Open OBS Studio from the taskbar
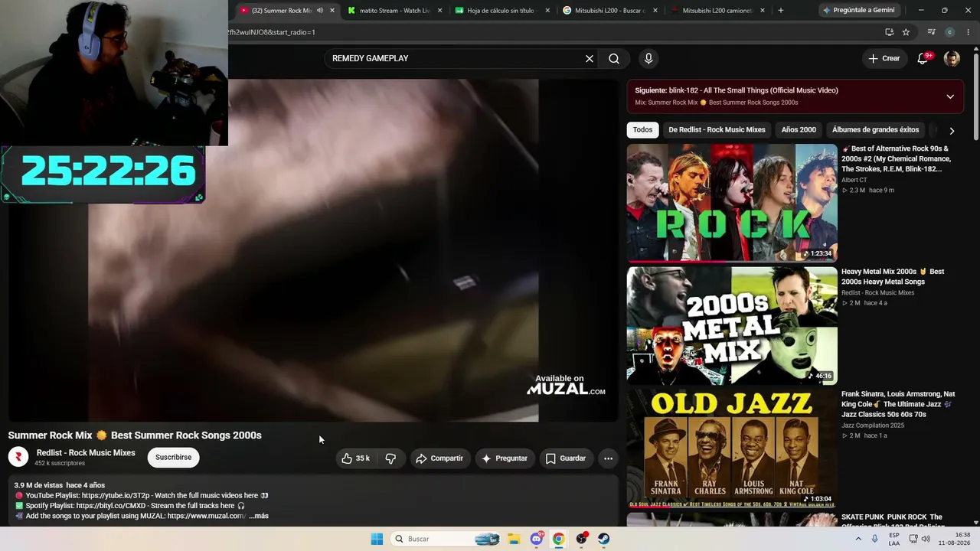The image size is (980, 551). coord(582,539)
